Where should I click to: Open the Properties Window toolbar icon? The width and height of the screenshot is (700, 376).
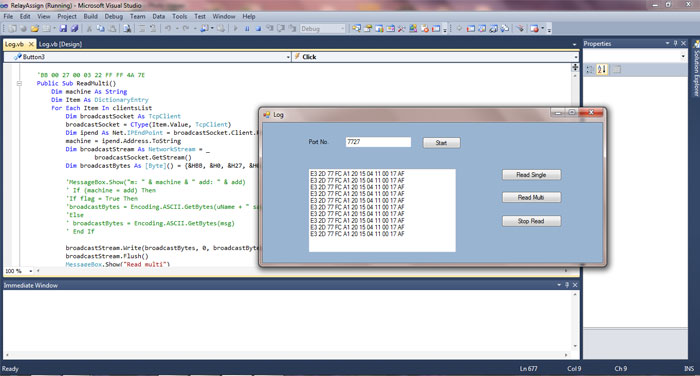tap(367, 29)
